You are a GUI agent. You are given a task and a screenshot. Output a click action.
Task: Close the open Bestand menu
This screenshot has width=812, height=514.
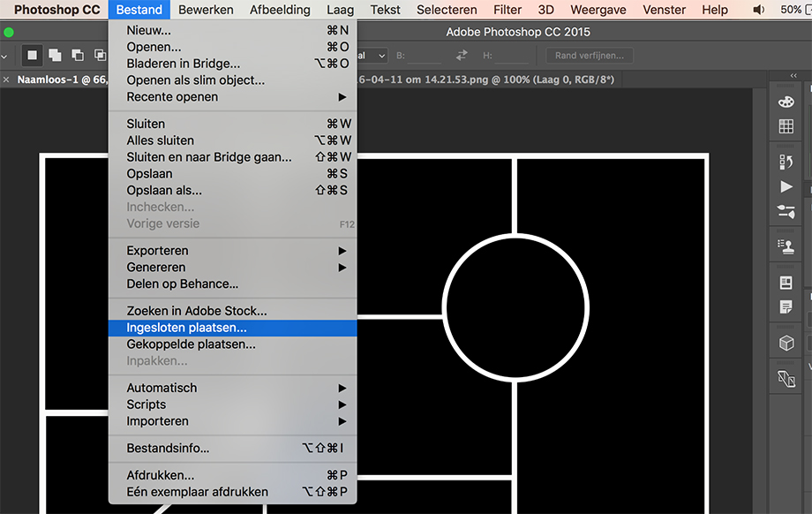(x=139, y=10)
